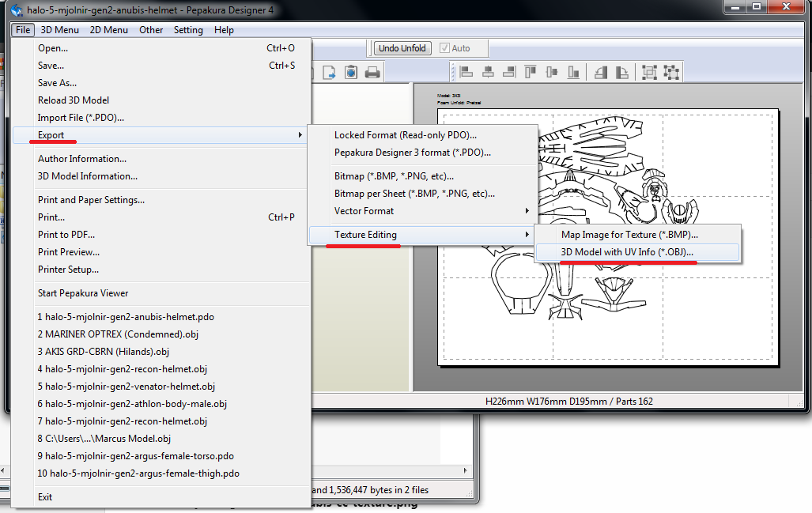The height and width of the screenshot is (513, 812).
Task: Open the File menu
Action: tap(23, 30)
